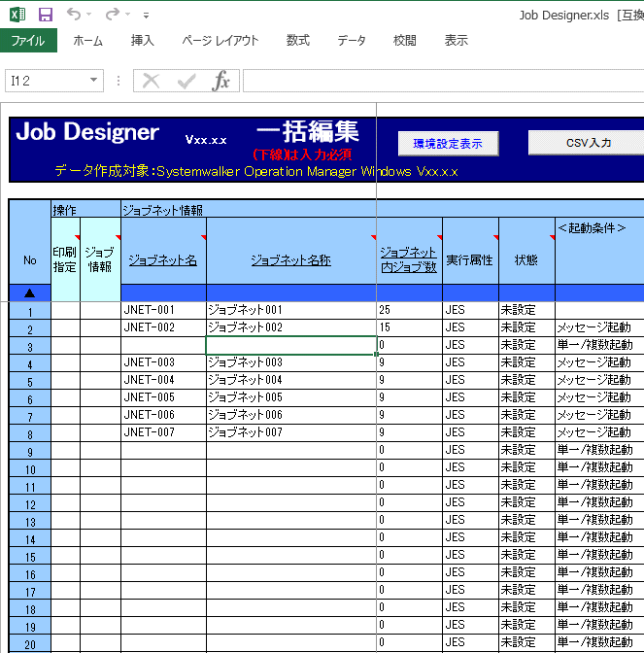The width and height of the screenshot is (644, 653).
Task: Click the 環境設定表示 button
Action: pyautogui.click(x=449, y=144)
